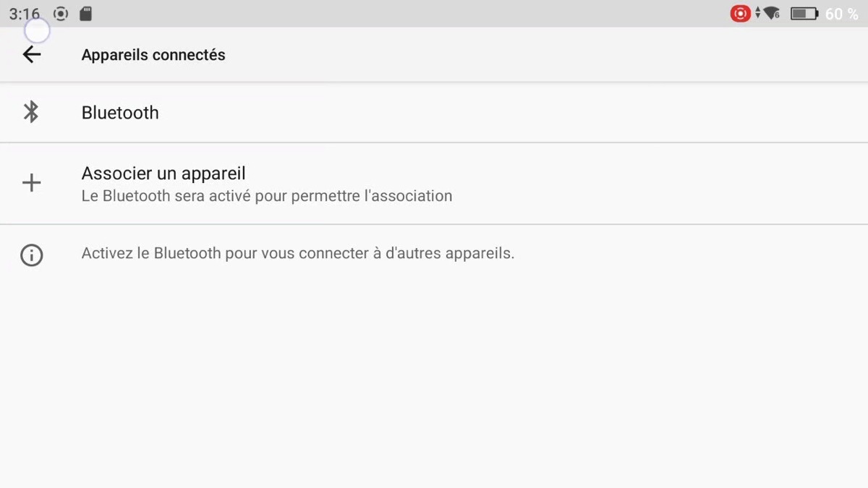Click the 60 % battery percentage text
This screenshot has width=868, height=488.
842,14
